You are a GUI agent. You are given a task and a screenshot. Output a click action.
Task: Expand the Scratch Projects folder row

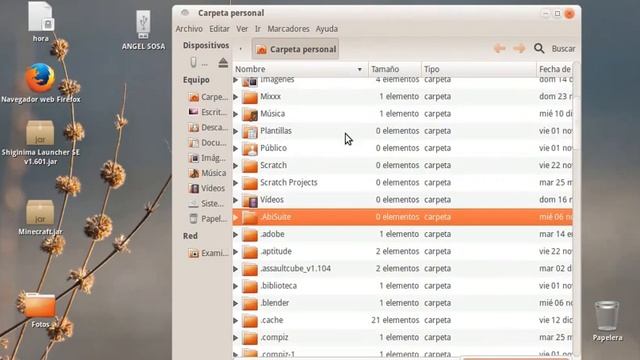[x=236, y=183]
